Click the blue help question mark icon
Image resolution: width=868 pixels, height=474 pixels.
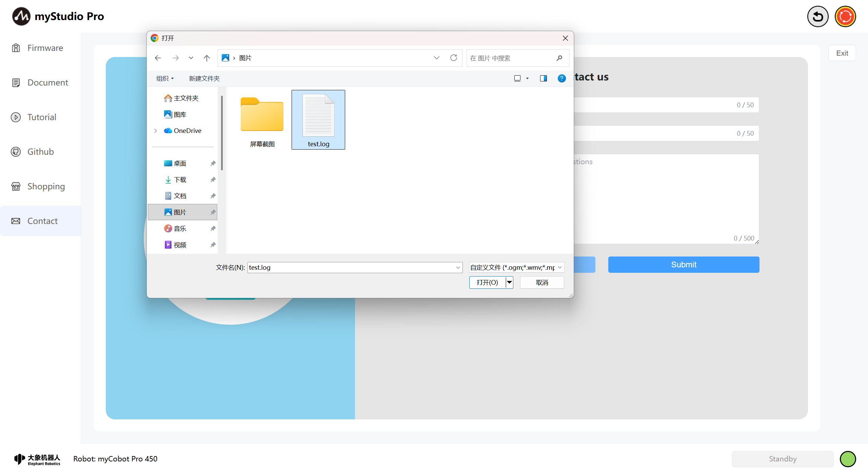click(561, 78)
